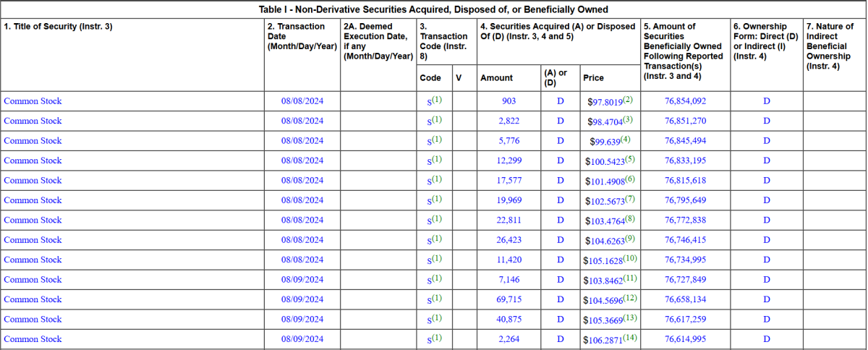The image size is (868, 350).
Task: Select the amount 2,822
Action: tap(509, 121)
